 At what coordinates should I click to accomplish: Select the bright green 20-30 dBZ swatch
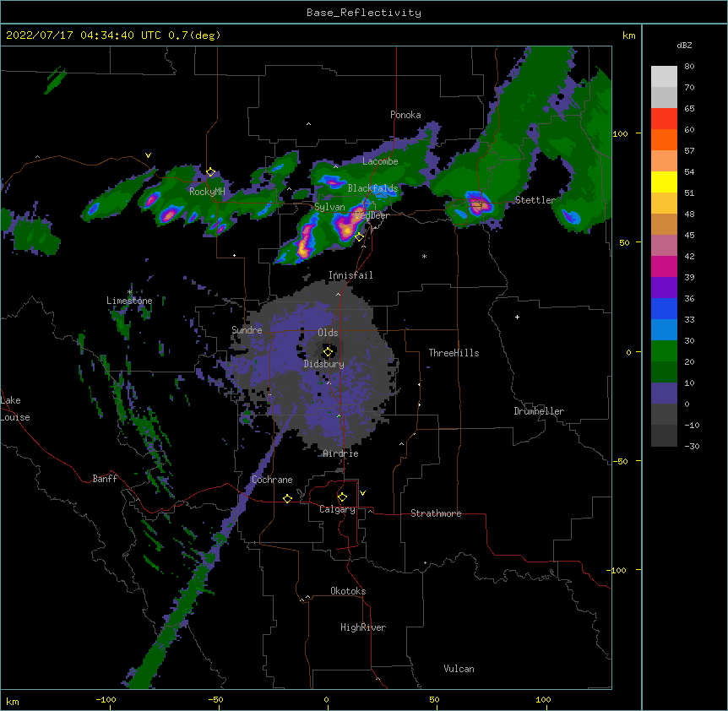(x=664, y=351)
